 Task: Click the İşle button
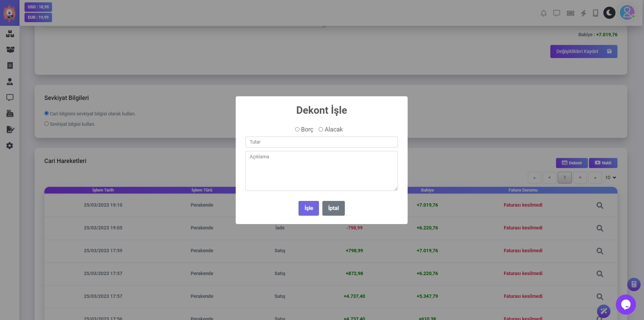308,208
